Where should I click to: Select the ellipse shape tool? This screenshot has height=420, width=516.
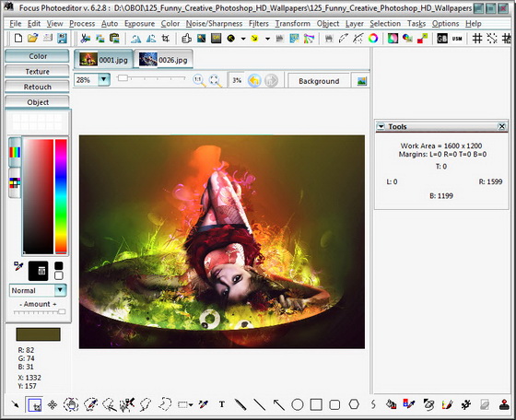(298, 404)
